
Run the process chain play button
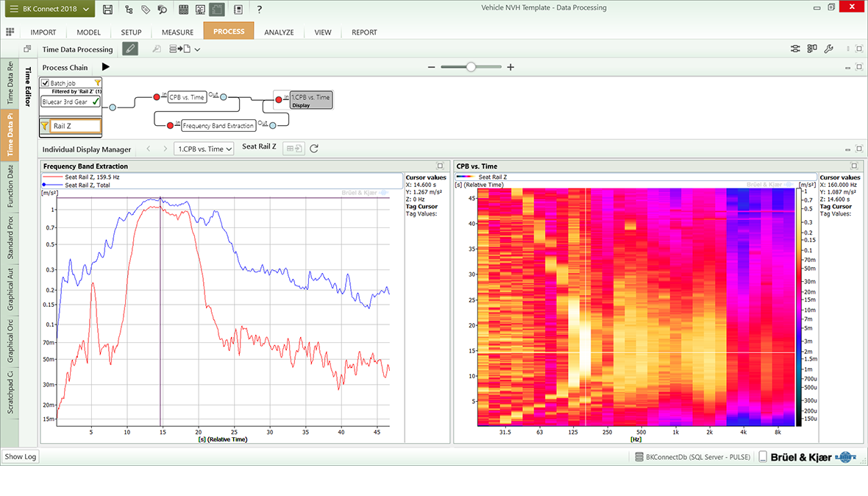click(x=105, y=67)
